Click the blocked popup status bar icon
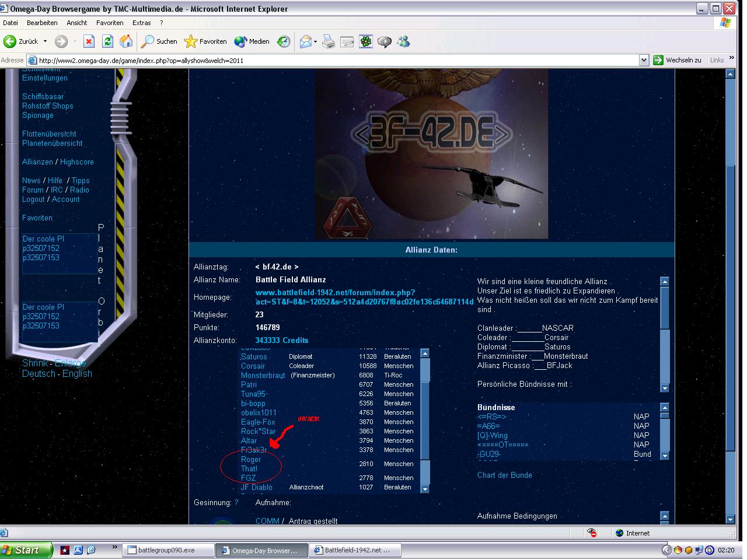Image resolution: width=747 pixels, height=560 pixels. pyautogui.click(x=592, y=533)
